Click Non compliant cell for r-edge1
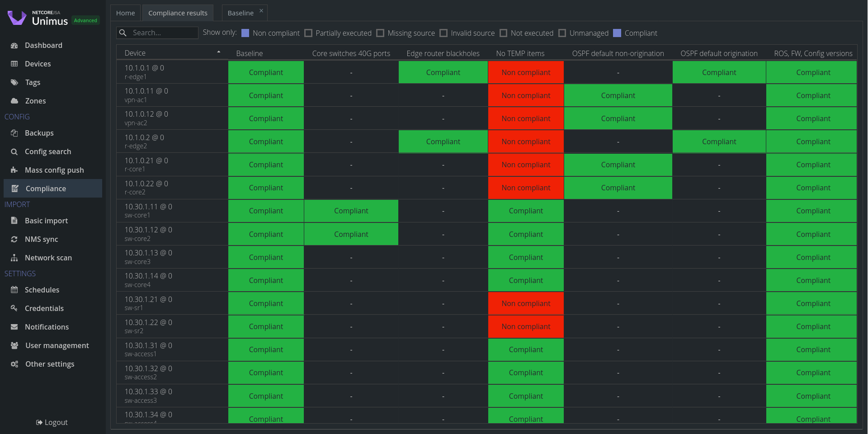This screenshot has height=434, width=868. (x=526, y=72)
